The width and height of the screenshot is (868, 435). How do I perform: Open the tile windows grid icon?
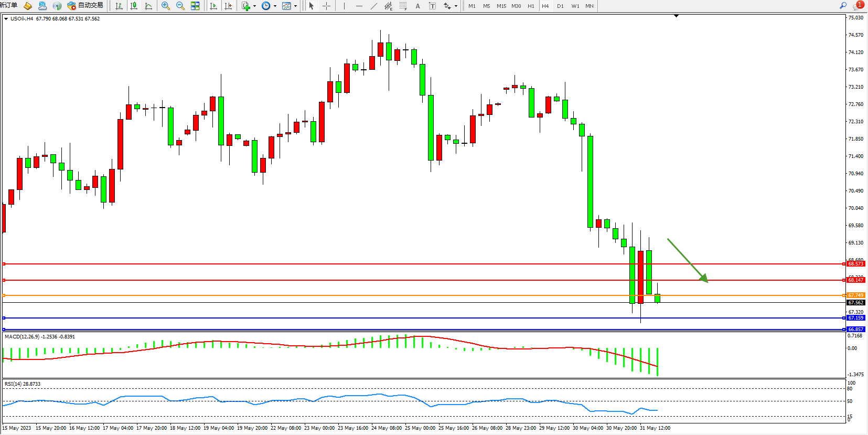click(195, 6)
